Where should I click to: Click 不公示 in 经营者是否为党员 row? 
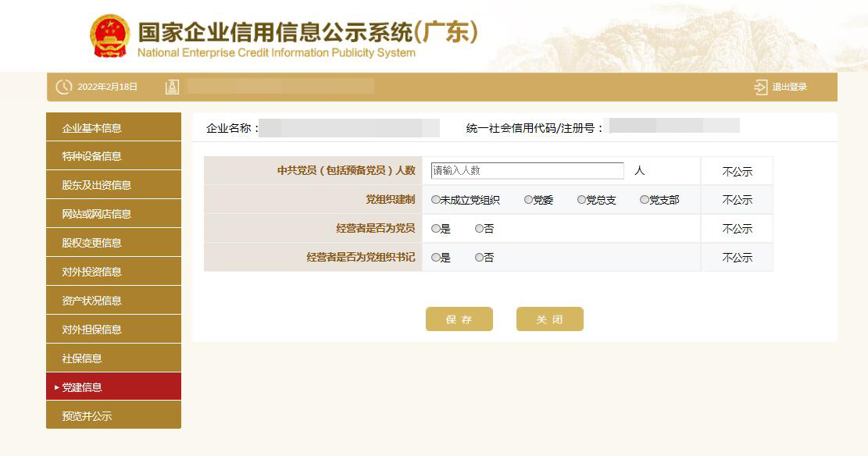tap(737, 229)
